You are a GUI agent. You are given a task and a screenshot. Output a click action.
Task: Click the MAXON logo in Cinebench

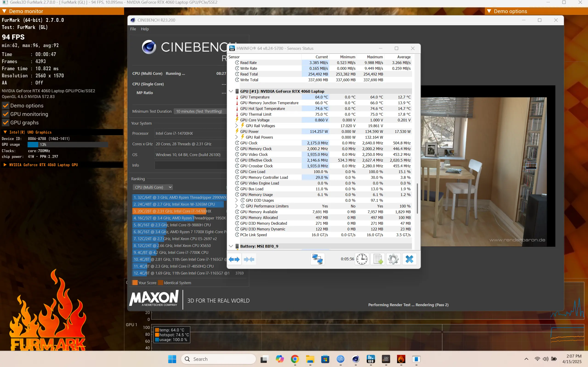[x=154, y=299]
